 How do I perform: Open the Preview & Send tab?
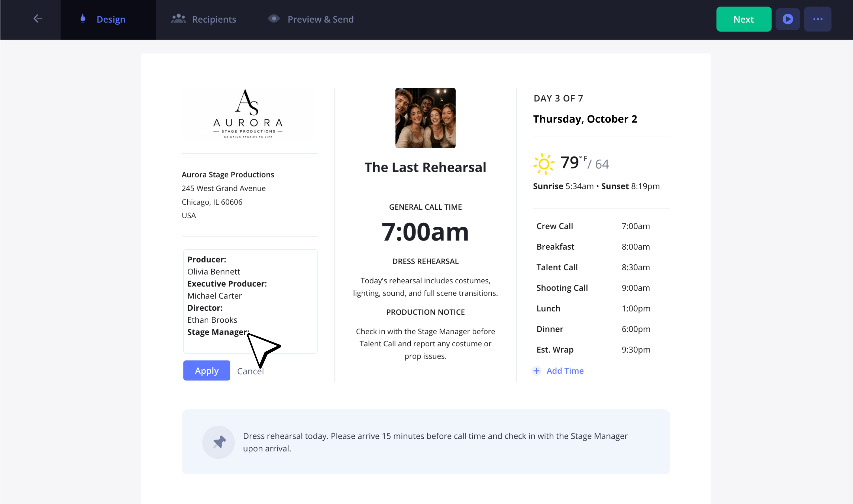pos(311,19)
